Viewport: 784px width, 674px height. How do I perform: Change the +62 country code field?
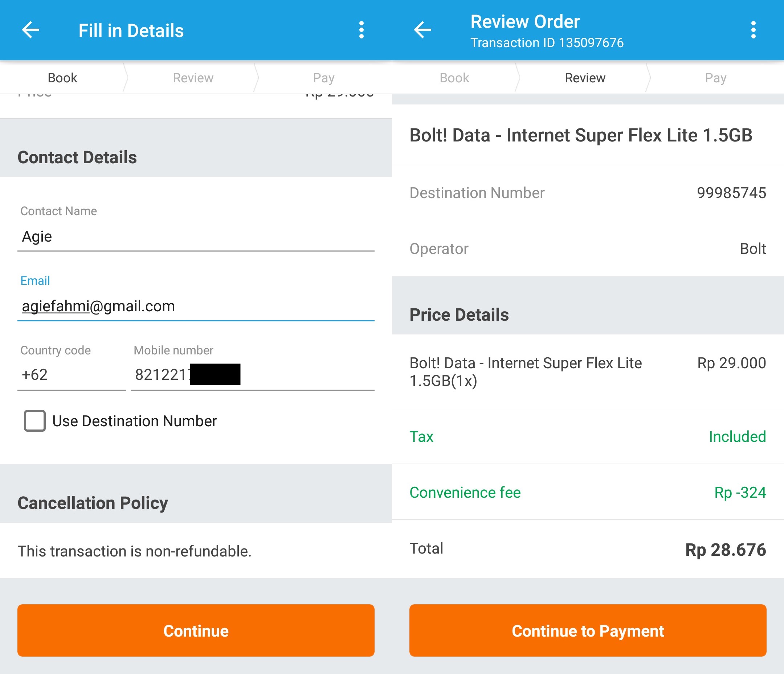[72, 375]
